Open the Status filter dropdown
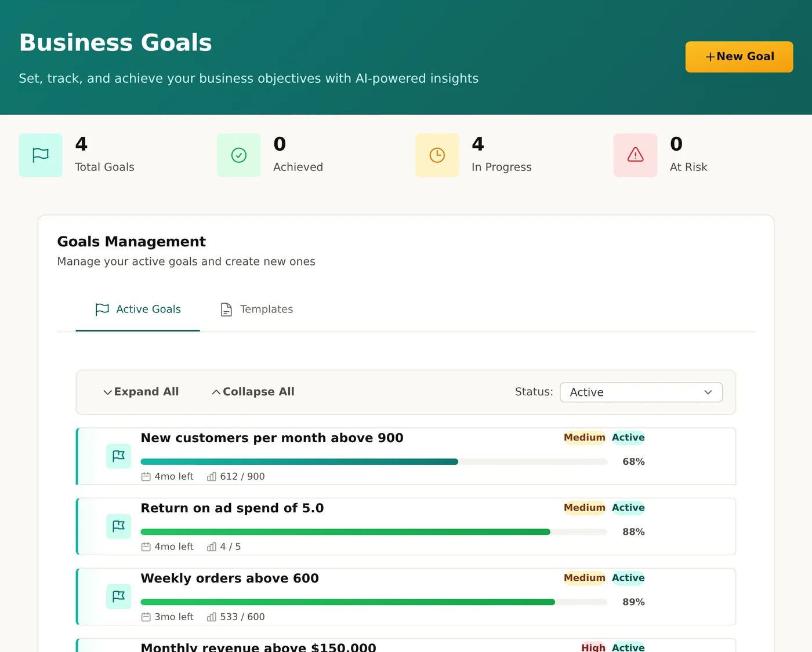This screenshot has height=652, width=812. coord(641,392)
